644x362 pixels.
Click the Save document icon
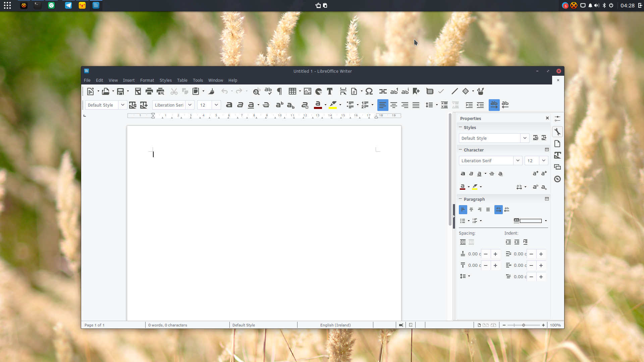(x=120, y=91)
